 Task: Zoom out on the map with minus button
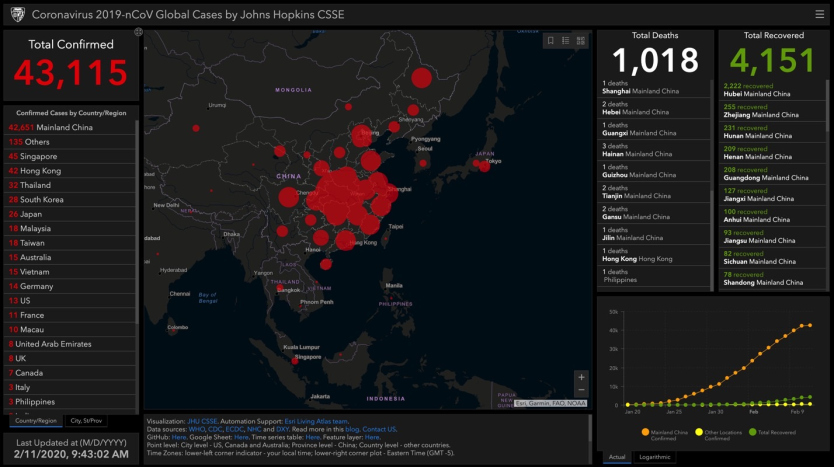point(582,391)
